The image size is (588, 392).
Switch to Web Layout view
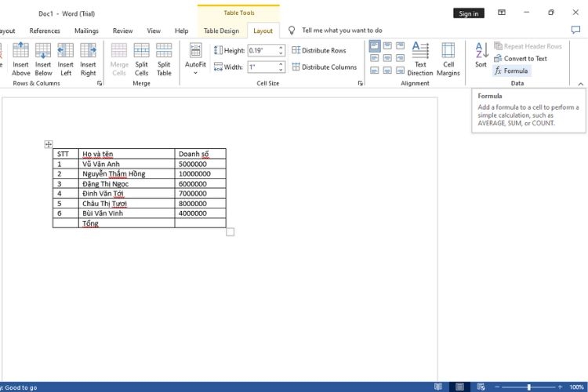(x=481, y=387)
